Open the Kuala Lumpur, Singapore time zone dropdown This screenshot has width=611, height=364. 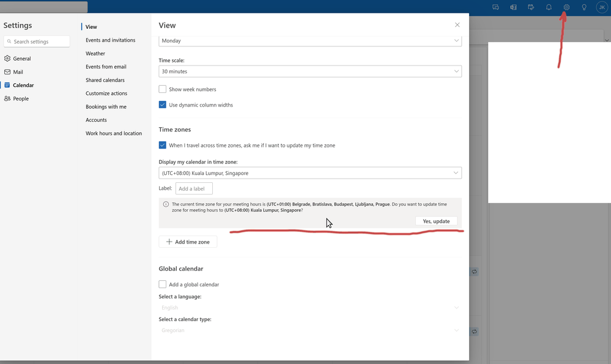pyautogui.click(x=310, y=173)
